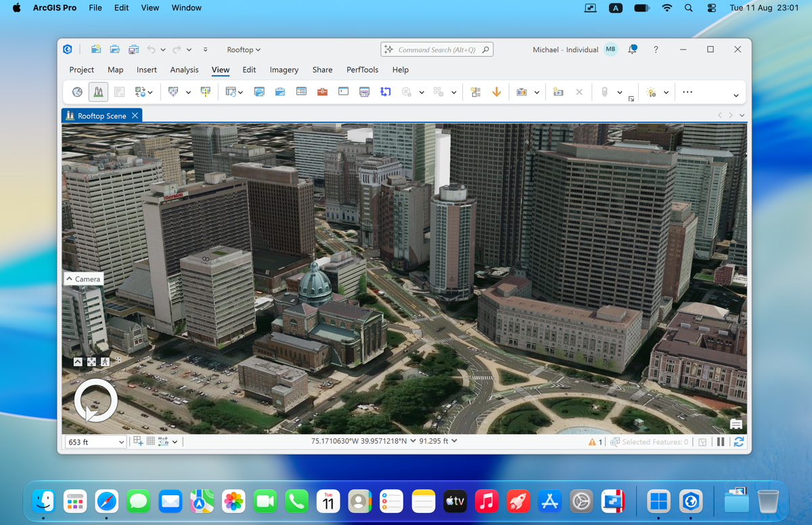The width and height of the screenshot is (812, 525).
Task: Collapse the on-screen navigator up-chevron button
Action: pyautogui.click(x=78, y=362)
